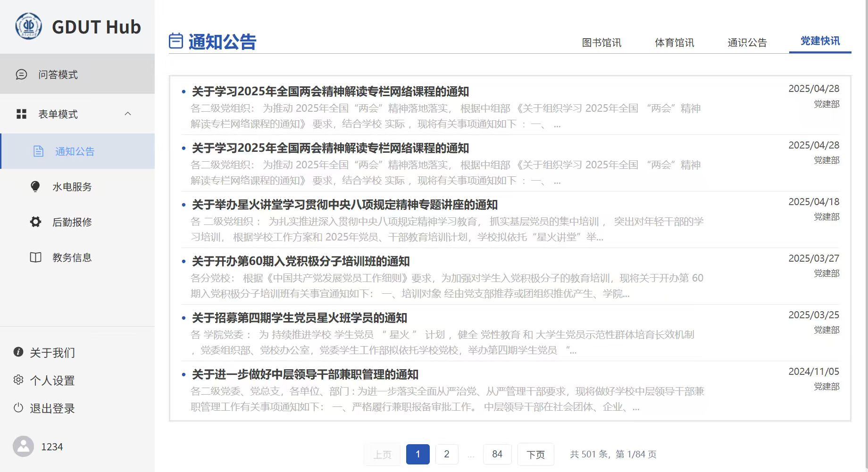Click the grid icon beside 表单模式
868x472 pixels.
21,114
